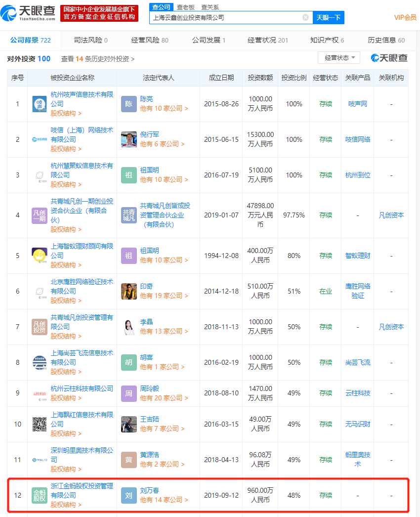
Task: Click 杭州云柱科技 company logo
Action: click(x=40, y=394)
